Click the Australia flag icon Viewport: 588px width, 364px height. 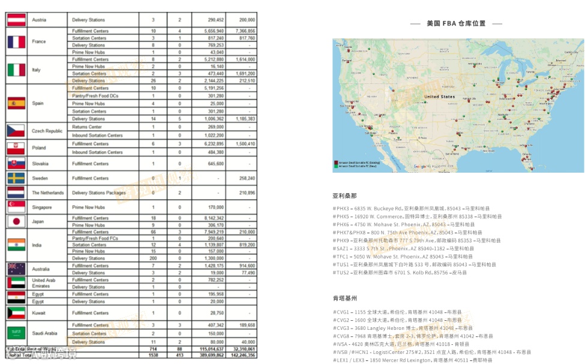[x=16, y=269]
